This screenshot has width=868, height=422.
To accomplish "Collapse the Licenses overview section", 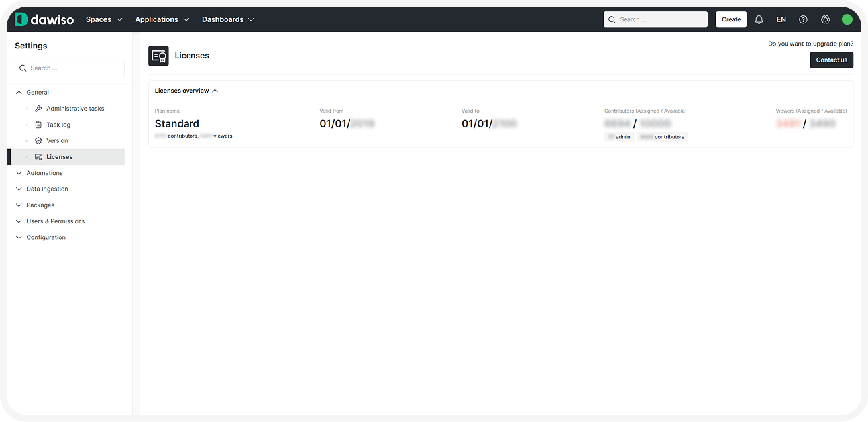I will pos(215,91).
